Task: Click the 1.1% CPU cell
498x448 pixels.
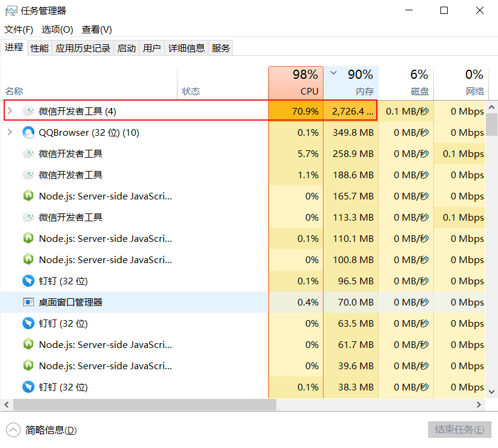Action: point(296,175)
